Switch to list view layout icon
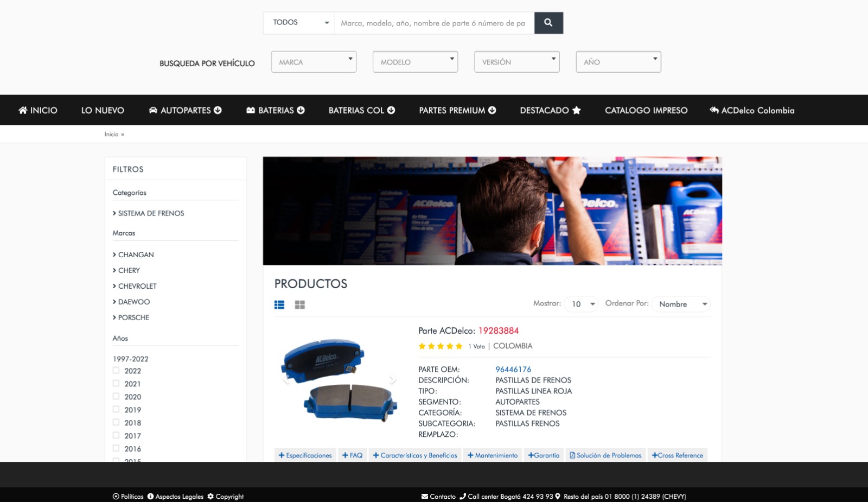The height and width of the screenshot is (502, 868). click(279, 305)
